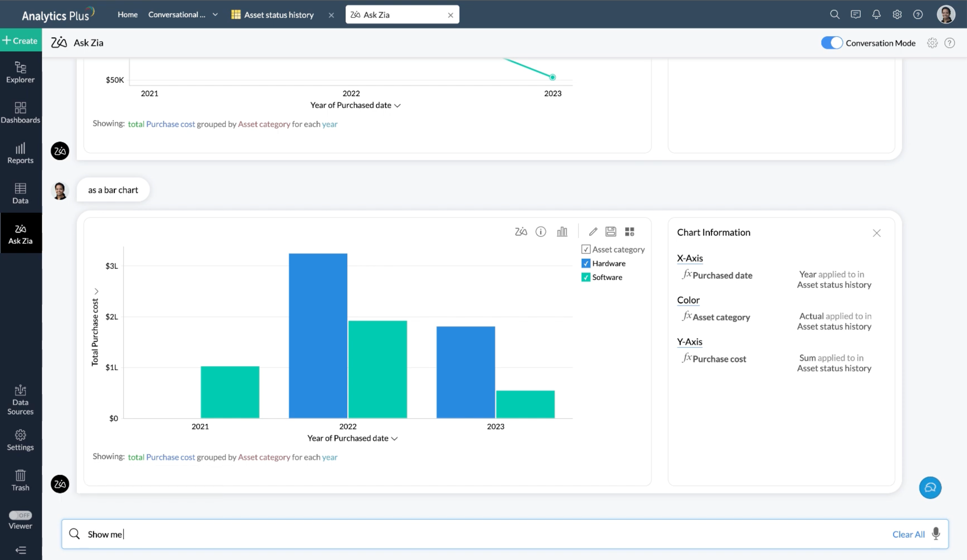
Task: Open chart type selector bar icon
Action: [x=562, y=232]
